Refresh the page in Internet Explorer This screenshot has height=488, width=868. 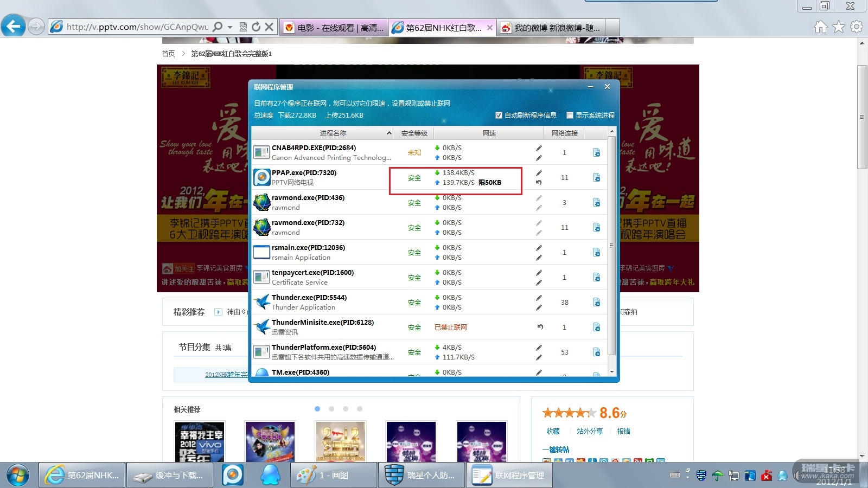coord(256,27)
